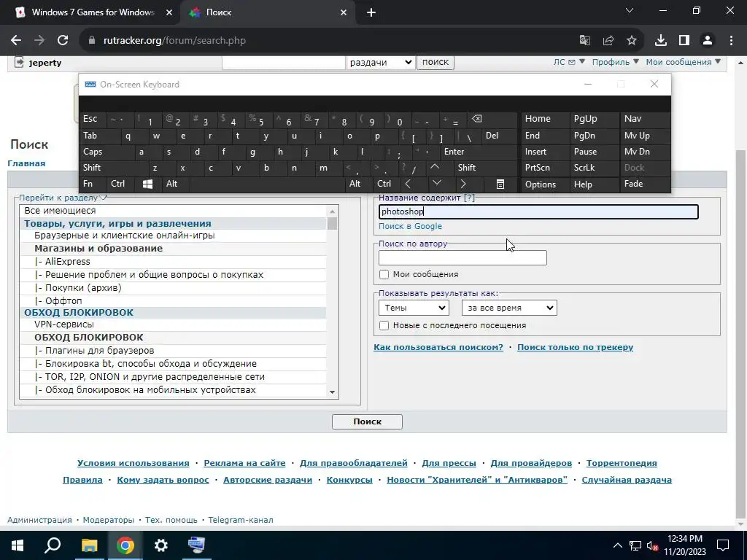Screen dimensions: 747x560
Task: Tap the on-screen right arrow key
Action: point(463,184)
